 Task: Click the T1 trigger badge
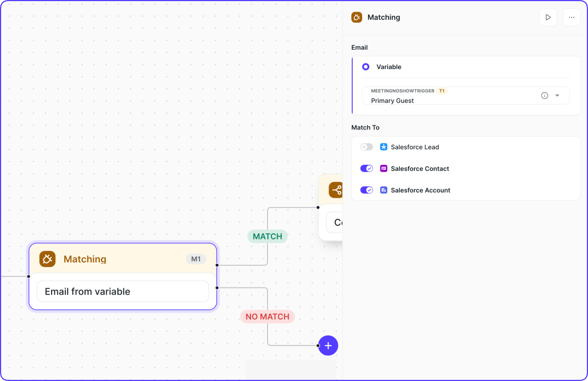coord(442,91)
